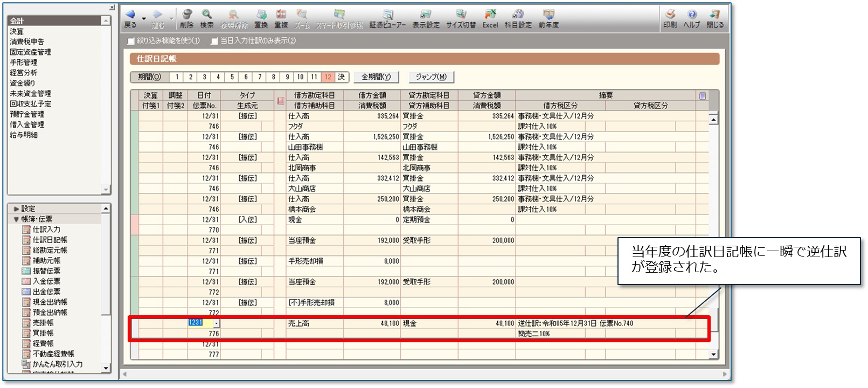Enable 絞り込み機能を使う checkbox
The image size is (868, 388).
tap(131, 41)
